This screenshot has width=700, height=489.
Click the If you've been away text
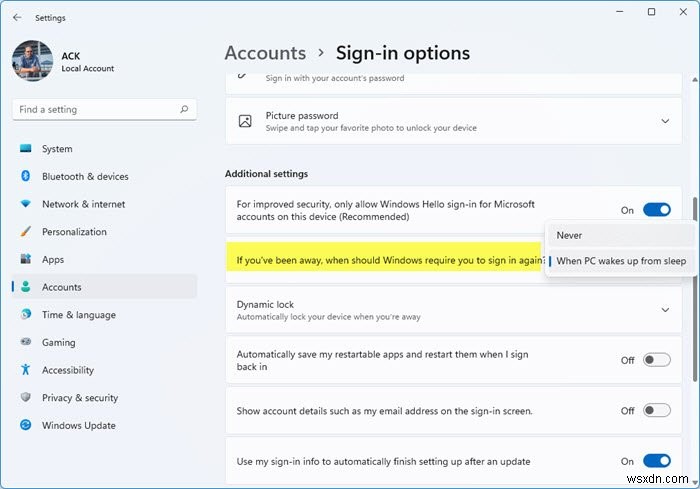[390, 260]
